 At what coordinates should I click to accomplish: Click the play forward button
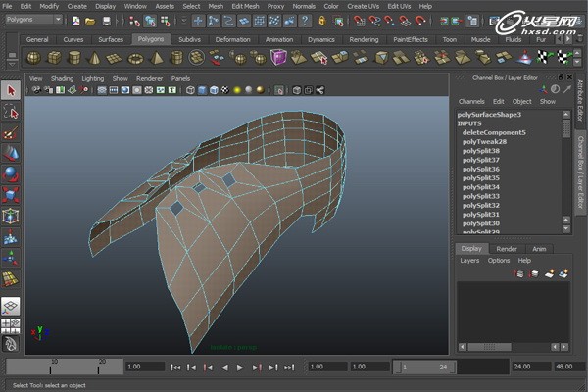[x=241, y=367]
